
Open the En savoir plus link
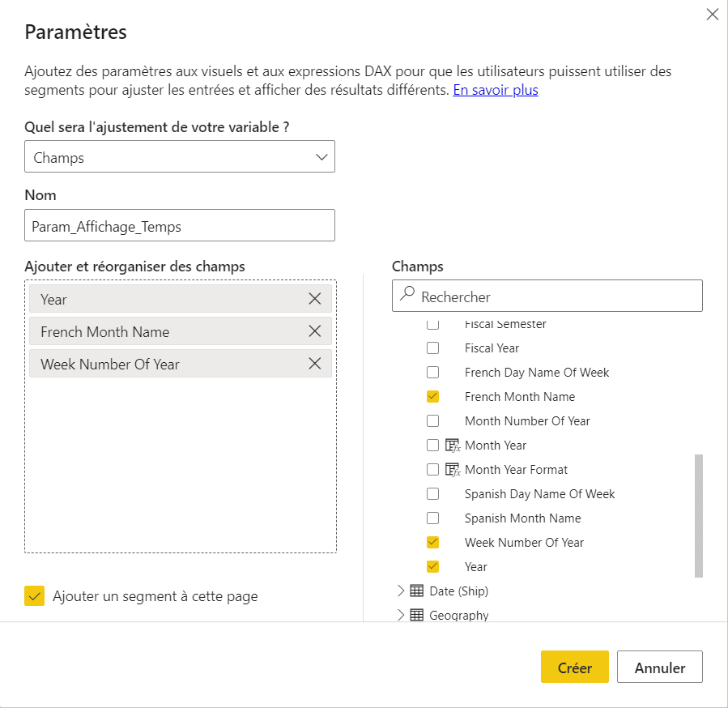[496, 90]
